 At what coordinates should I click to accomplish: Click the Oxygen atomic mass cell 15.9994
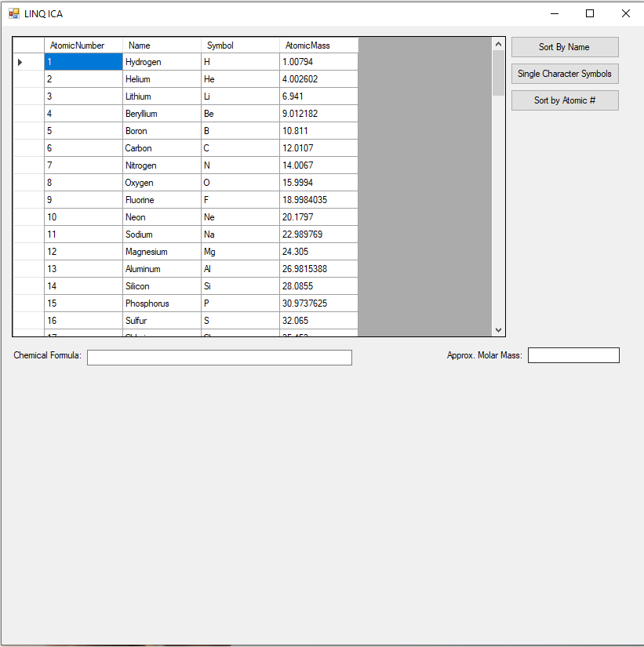(x=318, y=183)
